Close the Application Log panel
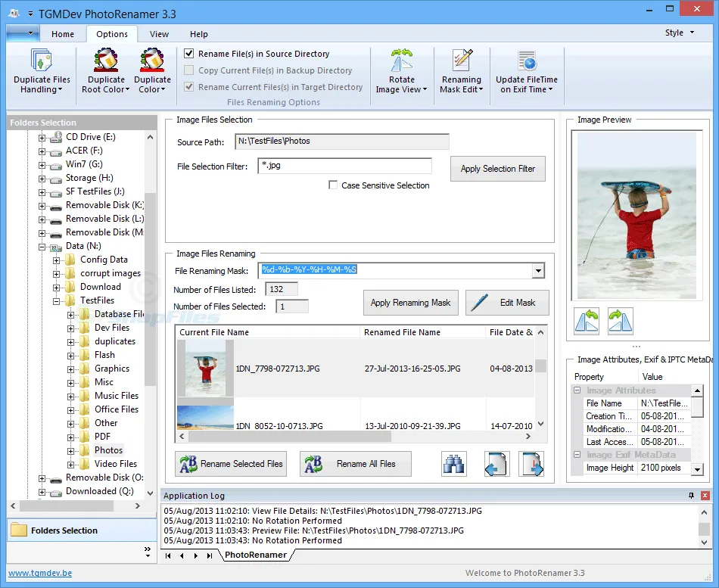Image resolution: width=719 pixels, height=588 pixels. click(705, 496)
